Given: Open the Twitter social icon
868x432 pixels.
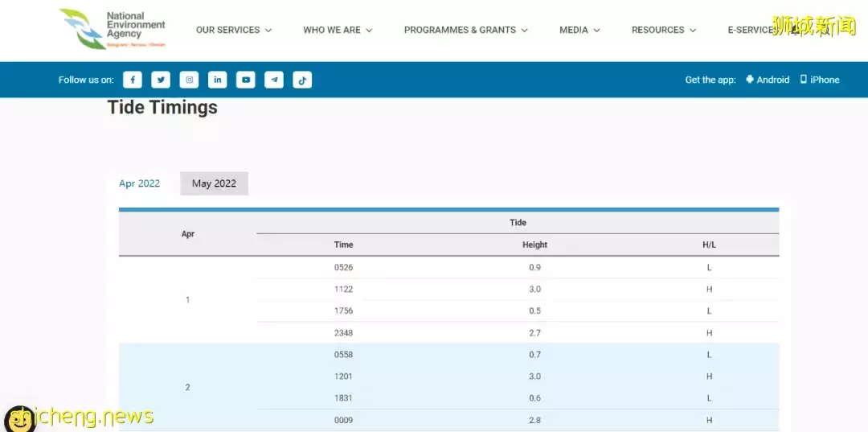Looking at the screenshot, I should (x=161, y=80).
